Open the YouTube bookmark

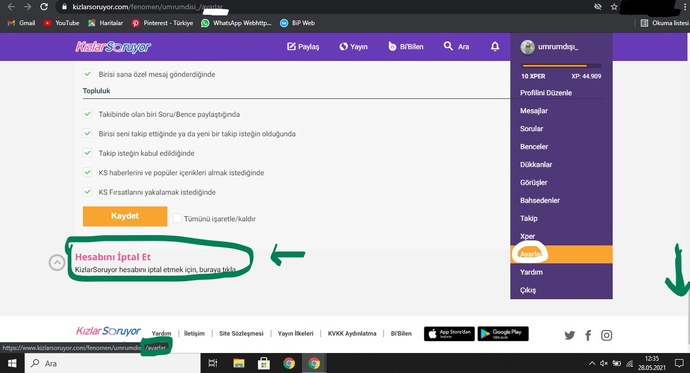pyautogui.click(x=61, y=23)
